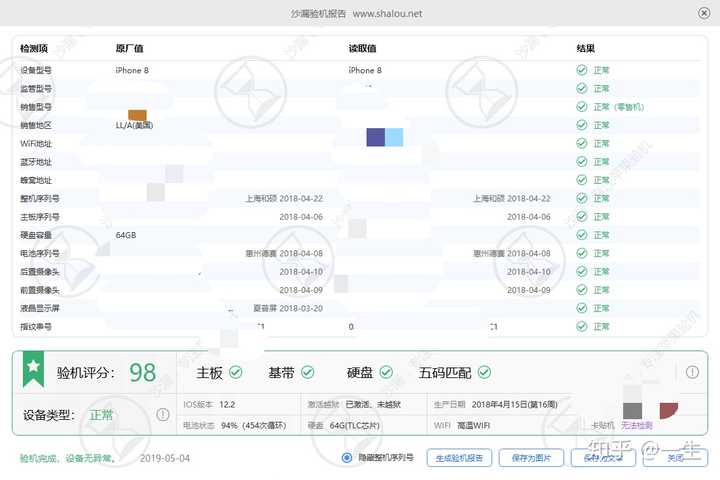
Task: Click the check icon in 后置摄像头 row
Action: (x=581, y=271)
